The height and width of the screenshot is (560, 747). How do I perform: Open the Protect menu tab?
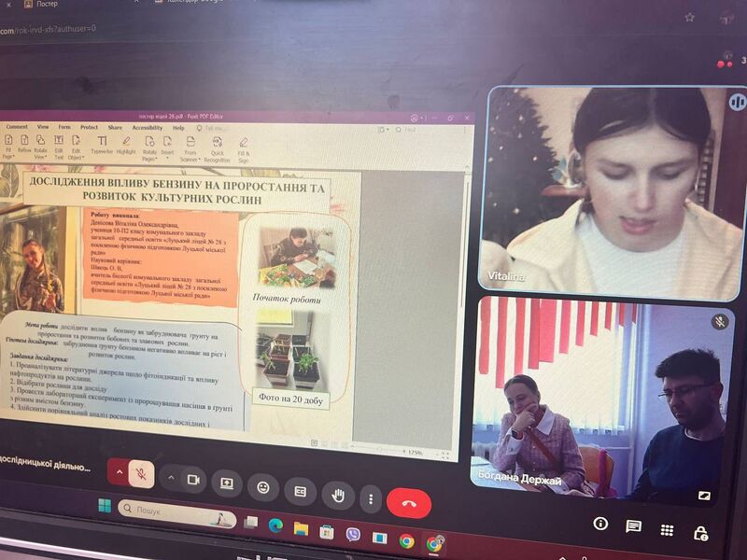pyautogui.click(x=89, y=127)
